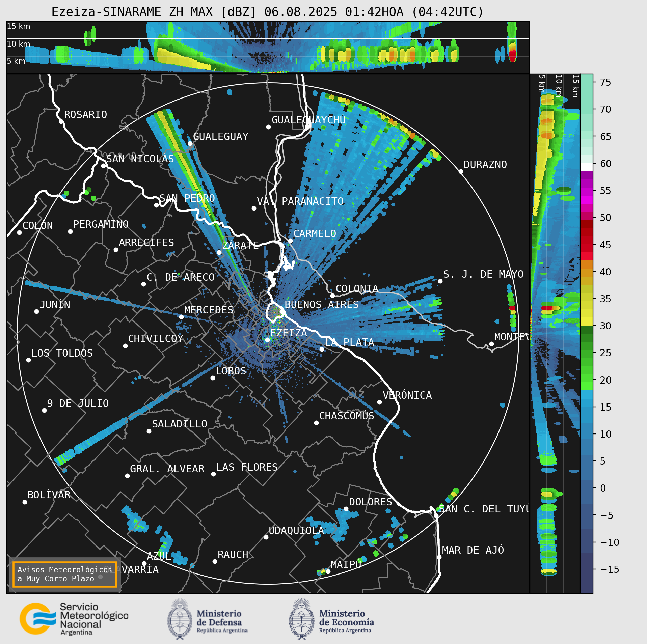Image resolution: width=647 pixels, height=644 pixels.
Task: Click the SAN PEDRO city label
Action: (x=187, y=198)
